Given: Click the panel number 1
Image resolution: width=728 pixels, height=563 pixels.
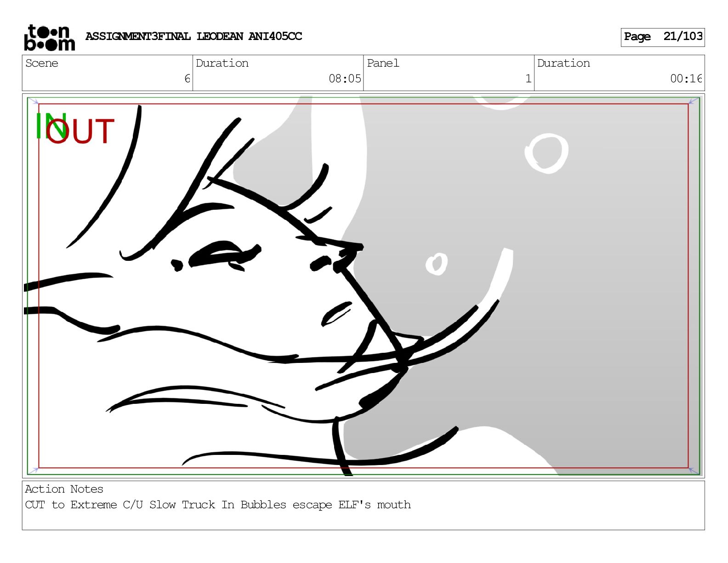Looking at the screenshot, I should pos(529,79).
